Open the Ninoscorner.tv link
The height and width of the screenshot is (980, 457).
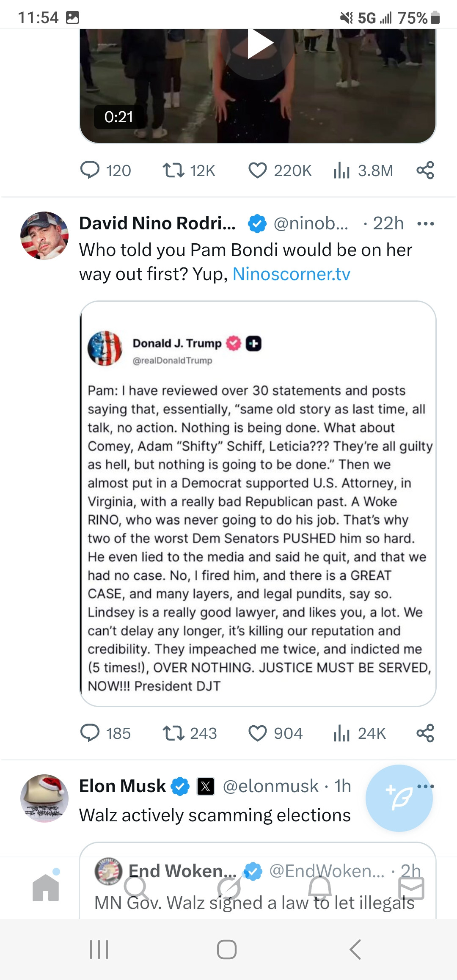[292, 274]
